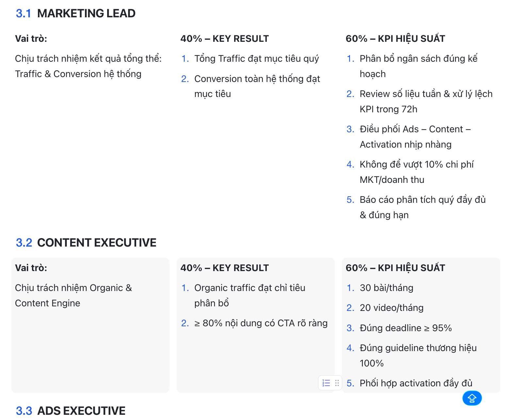Click the 3.3 ADS EXECUTIVE heading
Image resolution: width=514 pixels, height=420 pixels.
pyautogui.click(x=71, y=411)
